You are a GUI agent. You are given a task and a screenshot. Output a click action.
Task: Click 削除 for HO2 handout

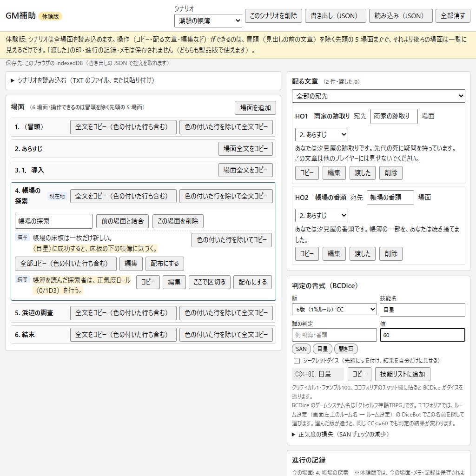tap(390, 254)
